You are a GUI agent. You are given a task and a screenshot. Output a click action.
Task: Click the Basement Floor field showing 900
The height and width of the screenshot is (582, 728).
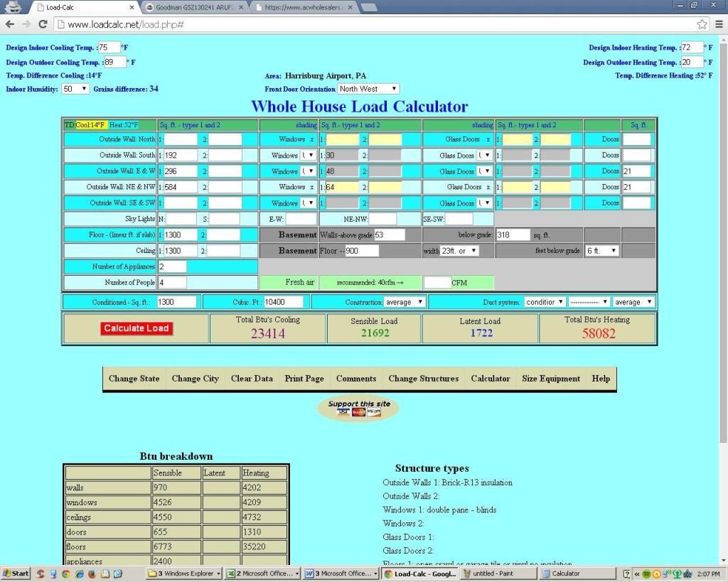[x=362, y=251]
